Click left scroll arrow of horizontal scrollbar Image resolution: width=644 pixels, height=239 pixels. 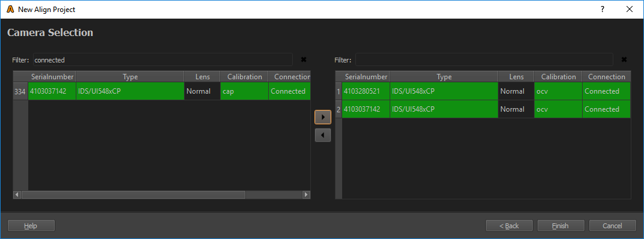(17, 195)
